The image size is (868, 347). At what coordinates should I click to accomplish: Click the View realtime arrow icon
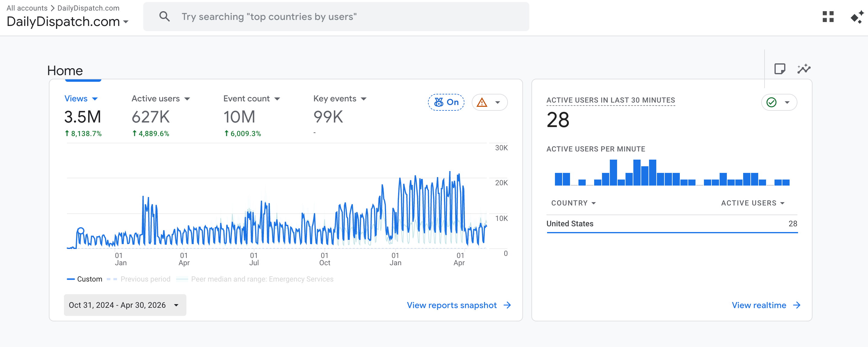(x=797, y=305)
